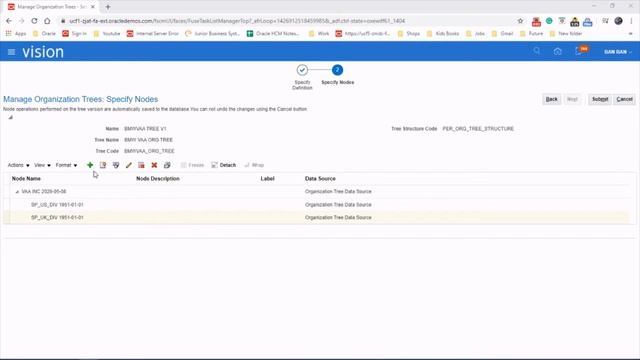
Task: Click the Submit button
Action: tap(600, 99)
